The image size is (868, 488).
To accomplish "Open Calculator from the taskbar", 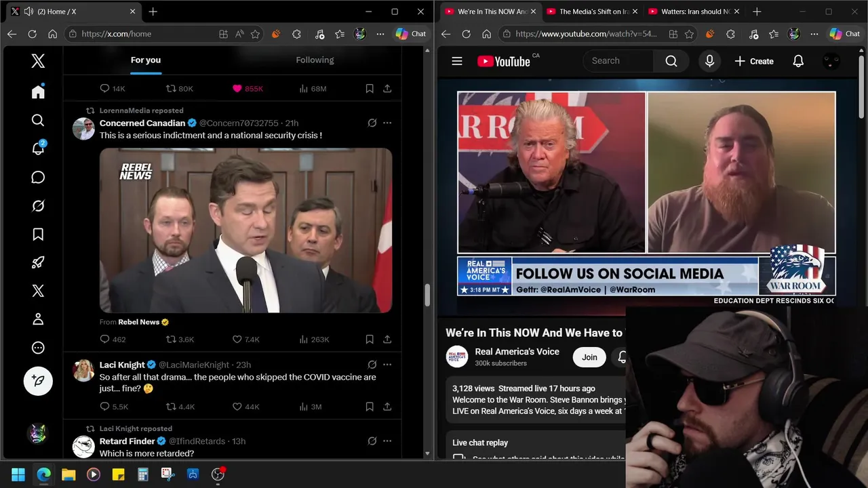I will 143,474.
